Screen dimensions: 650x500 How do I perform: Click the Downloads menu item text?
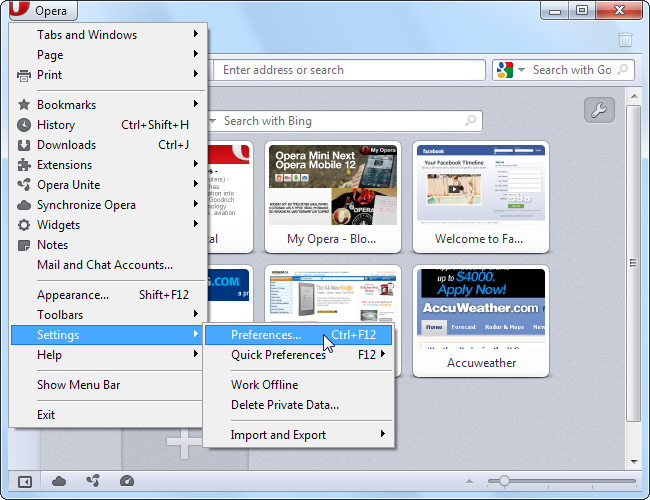click(x=66, y=145)
